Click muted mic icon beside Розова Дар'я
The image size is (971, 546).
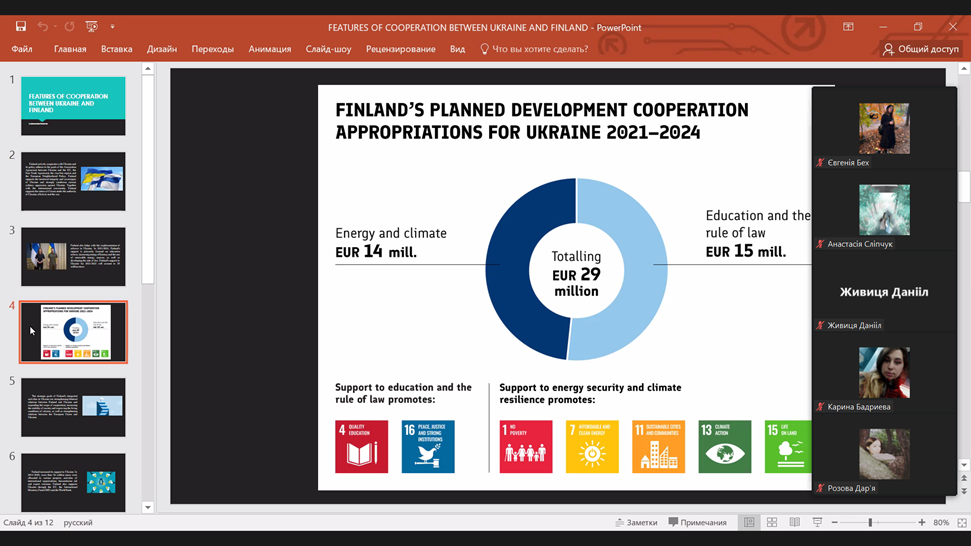821,488
